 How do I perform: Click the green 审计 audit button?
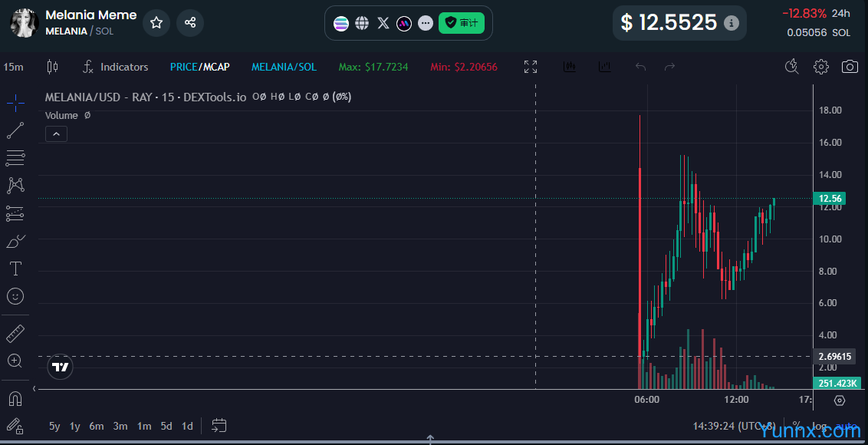pos(462,23)
